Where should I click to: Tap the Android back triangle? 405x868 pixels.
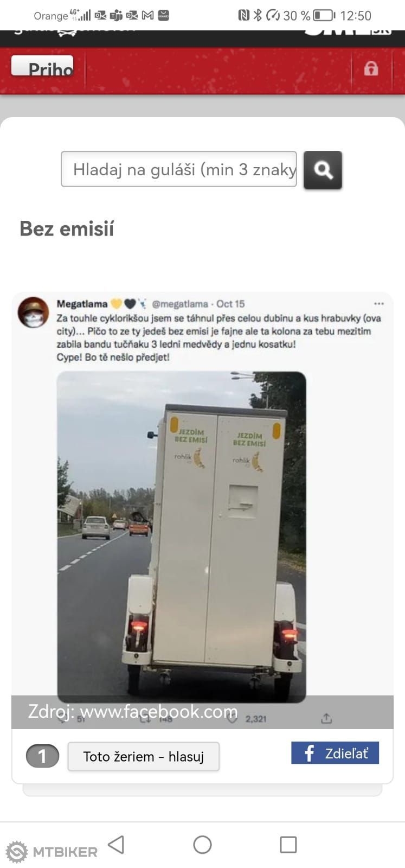[116, 844]
